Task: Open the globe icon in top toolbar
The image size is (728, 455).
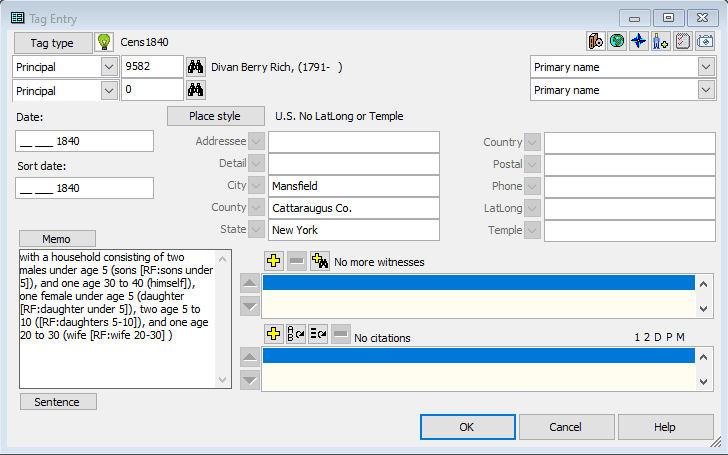Action: (x=617, y=41)
